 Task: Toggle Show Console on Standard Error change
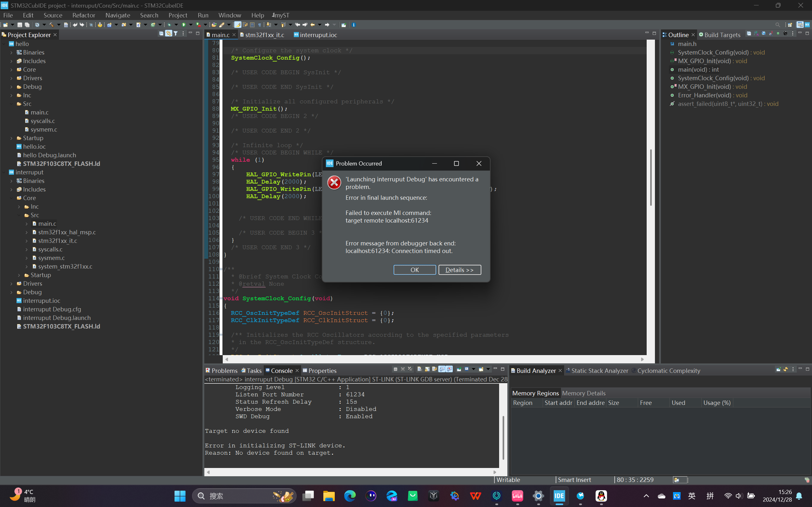point(449,369)
